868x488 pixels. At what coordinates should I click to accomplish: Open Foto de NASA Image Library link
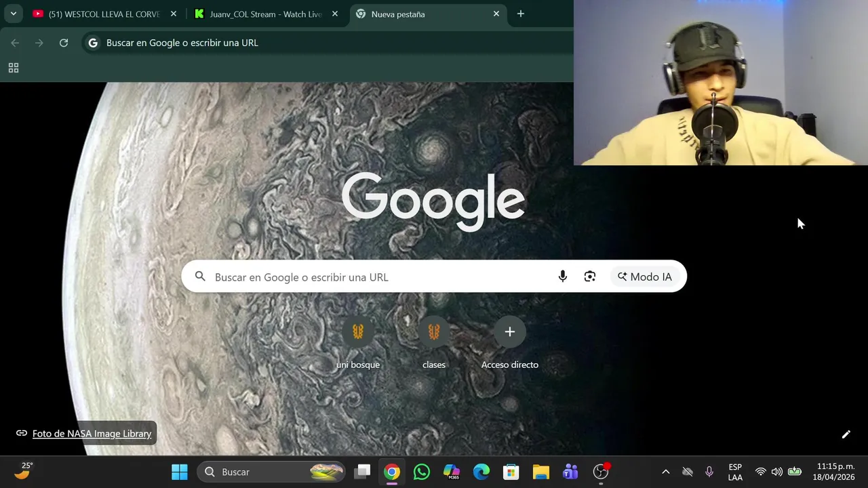coord(92,434)
